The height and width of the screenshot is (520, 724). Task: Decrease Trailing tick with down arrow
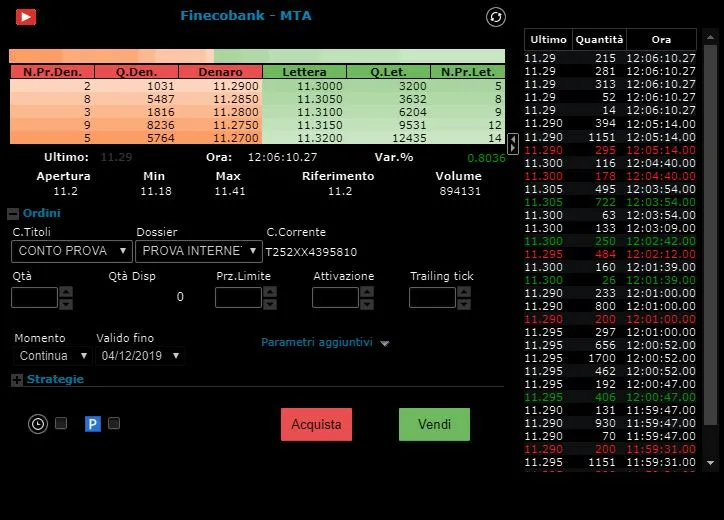[x=464, y=304]
